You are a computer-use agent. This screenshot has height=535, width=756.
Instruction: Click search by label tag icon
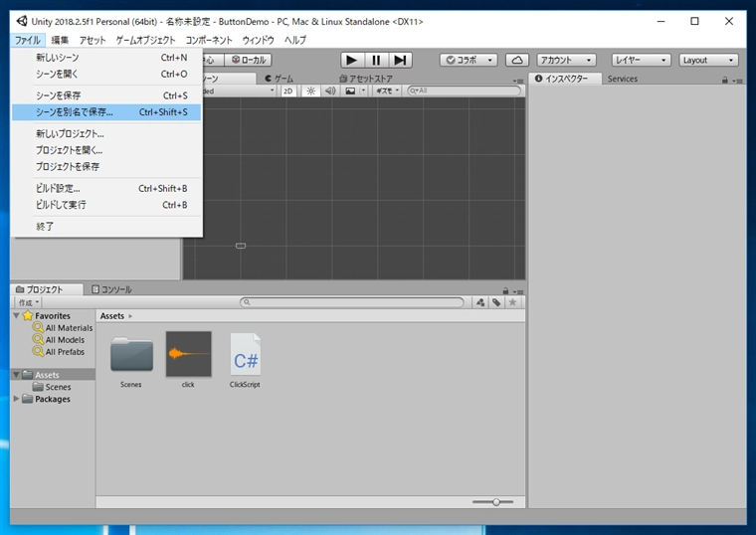click(x=496, y=302)
